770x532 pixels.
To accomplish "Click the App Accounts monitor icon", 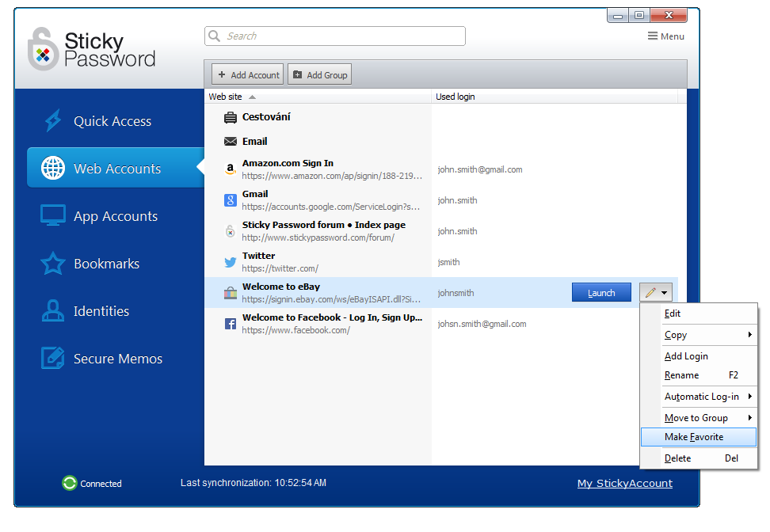I will [x=53, y=215].
